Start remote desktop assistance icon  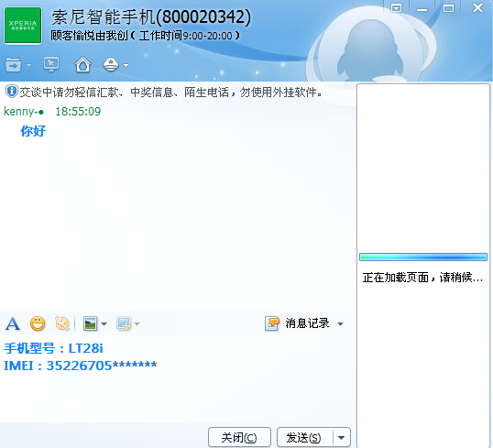[51, 65]
